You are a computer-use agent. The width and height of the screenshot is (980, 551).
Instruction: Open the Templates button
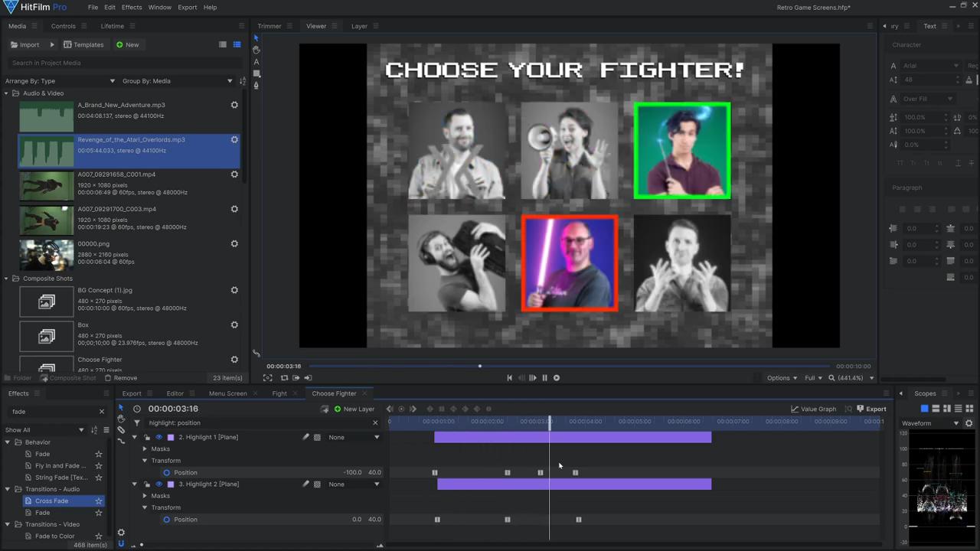pyautogui.click(x=83, y=44)
